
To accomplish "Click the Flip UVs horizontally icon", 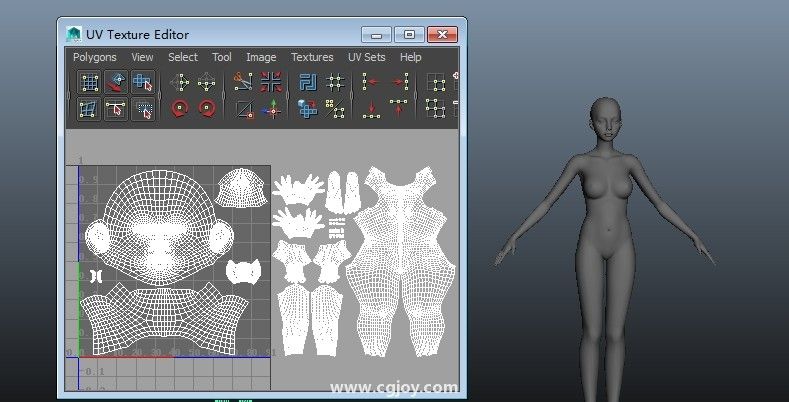I will point(181,82).
